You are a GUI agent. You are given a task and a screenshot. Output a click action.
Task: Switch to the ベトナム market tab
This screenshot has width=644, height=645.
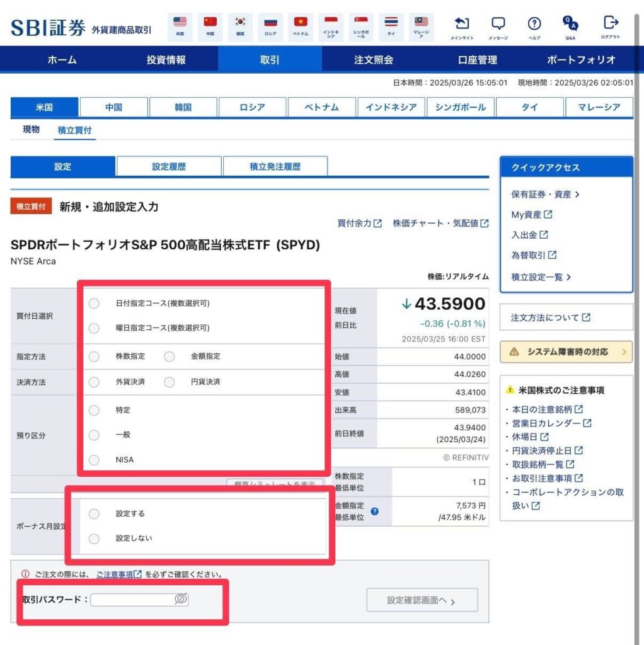(322, 107)
